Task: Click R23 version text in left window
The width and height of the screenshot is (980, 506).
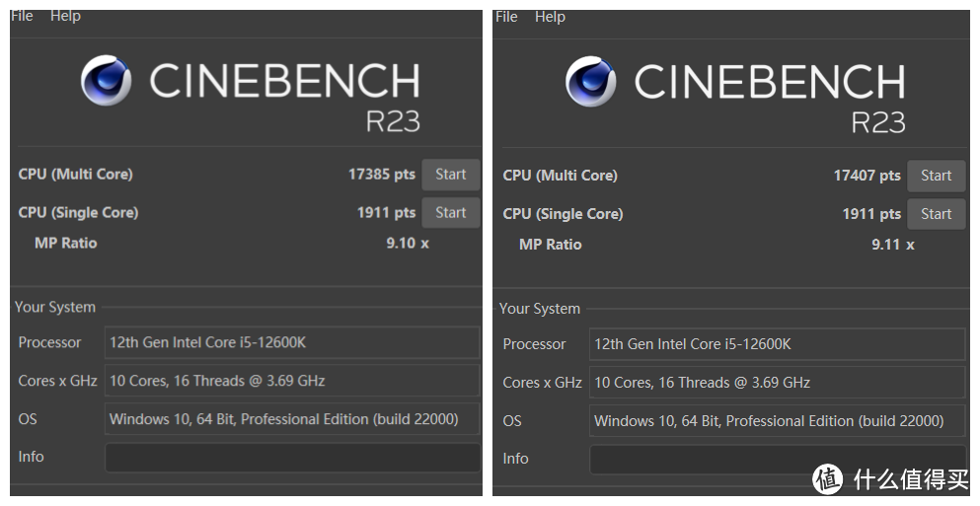Action: point(393,121)
